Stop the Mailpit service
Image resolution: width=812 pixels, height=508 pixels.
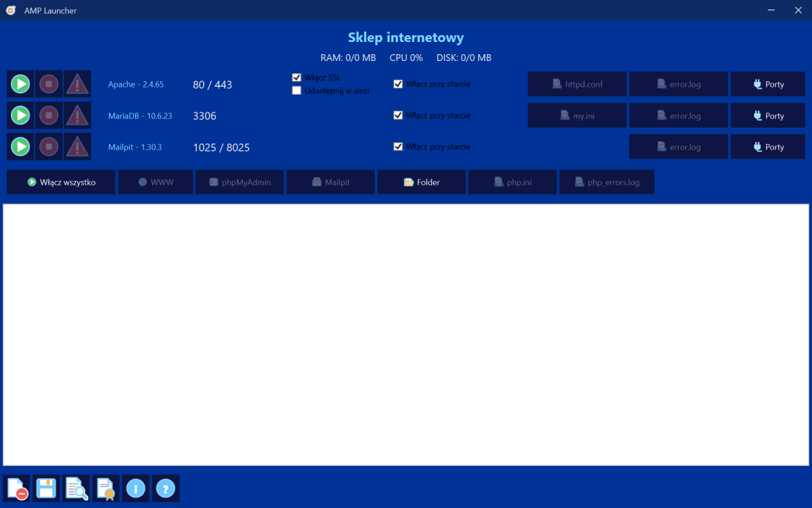pyautogui.click(x=49, y=147)
